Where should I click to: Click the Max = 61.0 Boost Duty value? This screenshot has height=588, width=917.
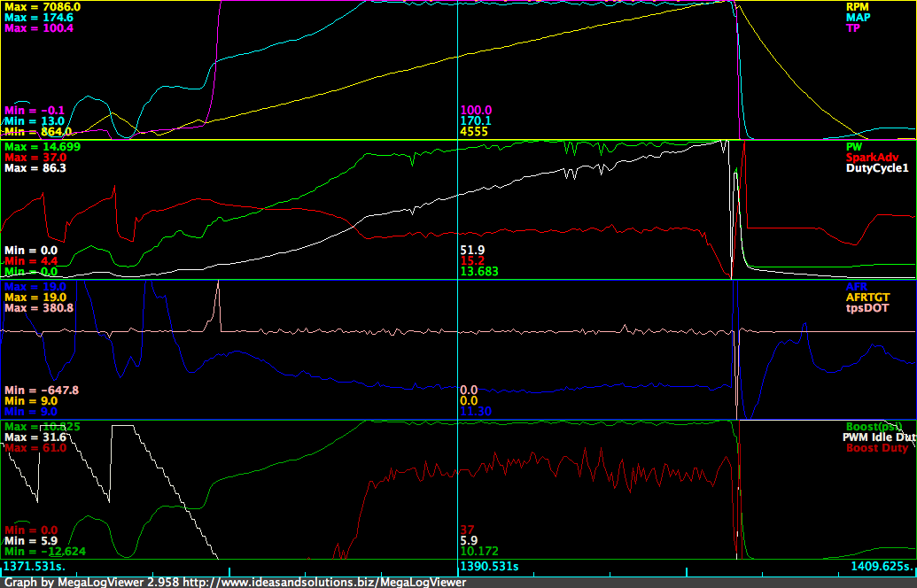(35, 448)
